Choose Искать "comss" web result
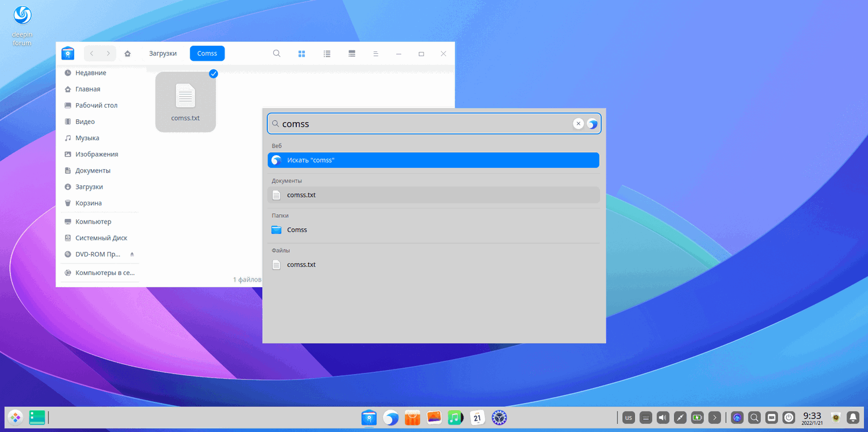The image size is (868, 432). (433, 160)
